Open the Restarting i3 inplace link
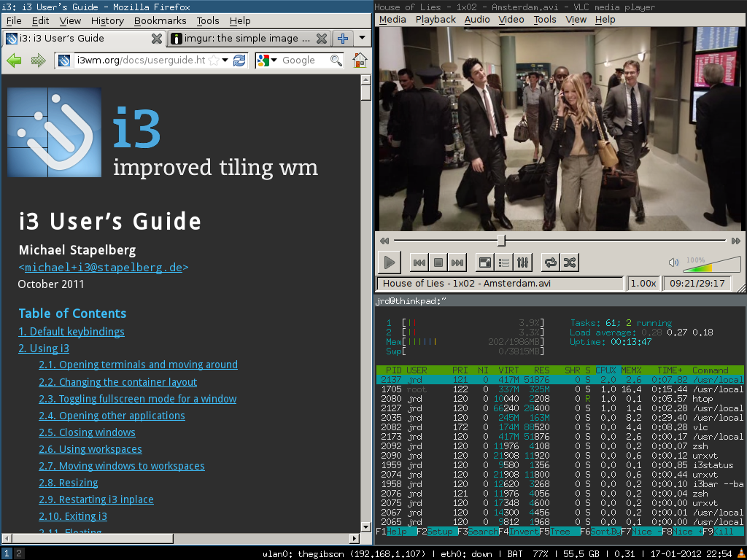Viewport: 747px width, 560px height. (x=96, y=499)
